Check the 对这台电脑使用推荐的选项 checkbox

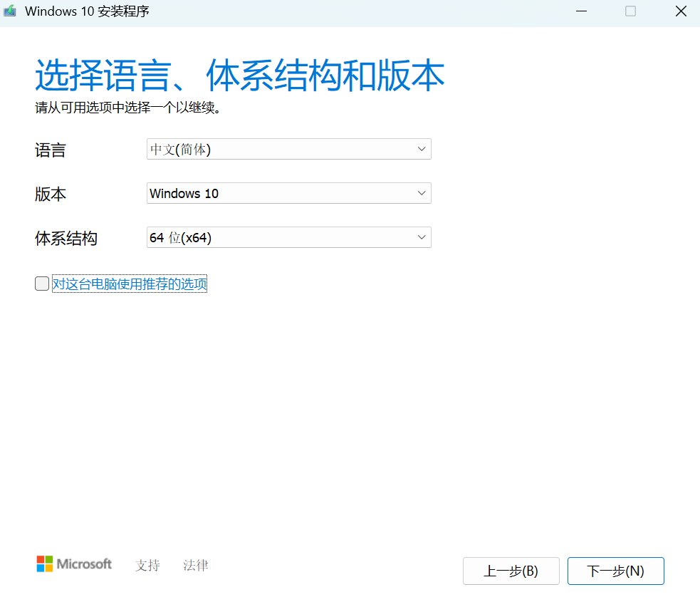click(42, 284)
